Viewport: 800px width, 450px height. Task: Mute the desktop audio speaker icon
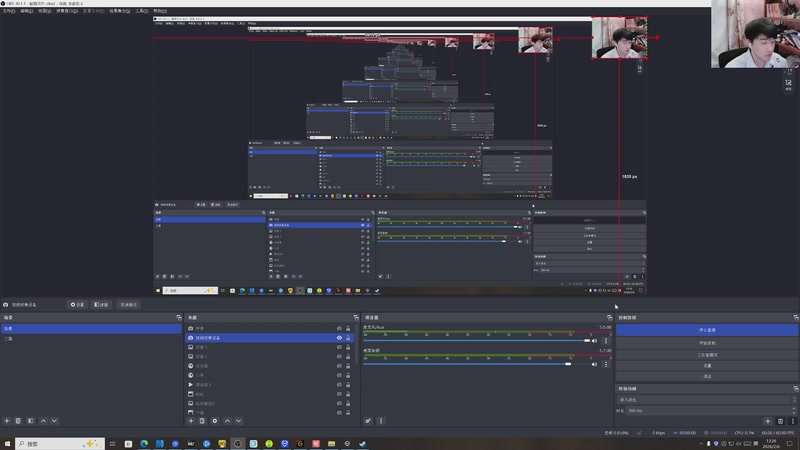pyautogui.click(x=594, y=364)
